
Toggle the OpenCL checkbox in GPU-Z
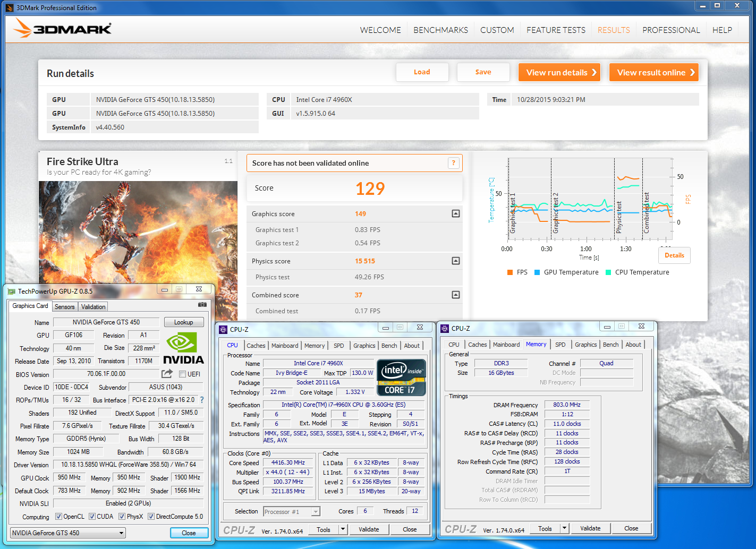pos(58,517)
